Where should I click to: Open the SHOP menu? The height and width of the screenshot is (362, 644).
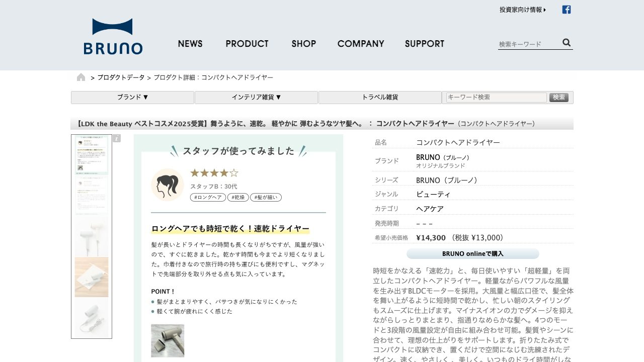click(304, 44)
